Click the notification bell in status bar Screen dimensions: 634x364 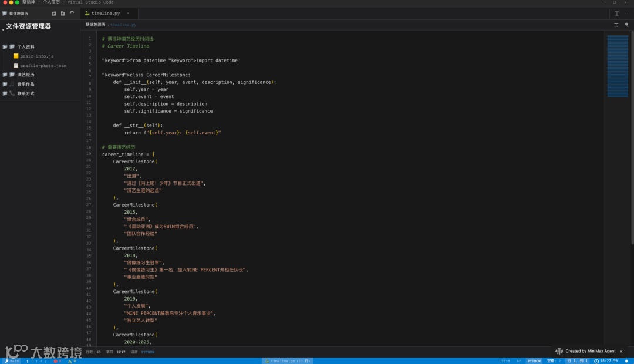626,361
